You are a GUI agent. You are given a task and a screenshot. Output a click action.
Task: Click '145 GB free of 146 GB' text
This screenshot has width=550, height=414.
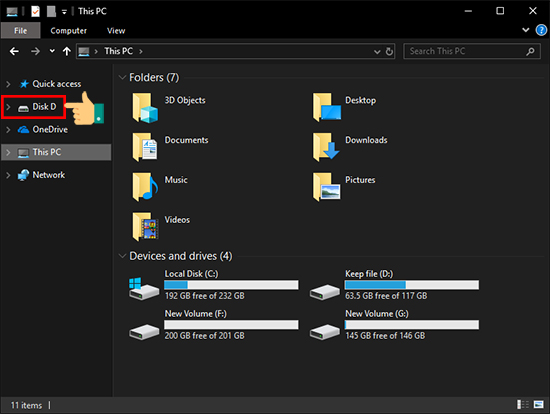[385, 336]
